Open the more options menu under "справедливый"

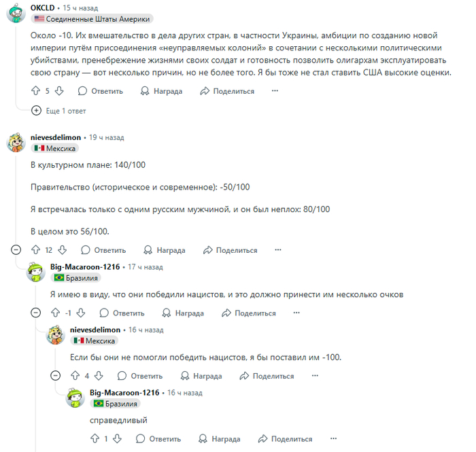click(334, 438)
